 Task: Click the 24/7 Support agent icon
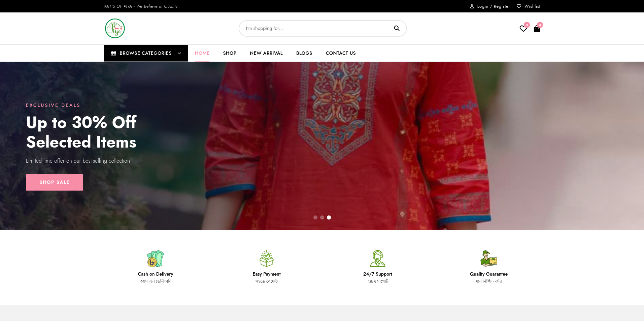coord(377,258)
